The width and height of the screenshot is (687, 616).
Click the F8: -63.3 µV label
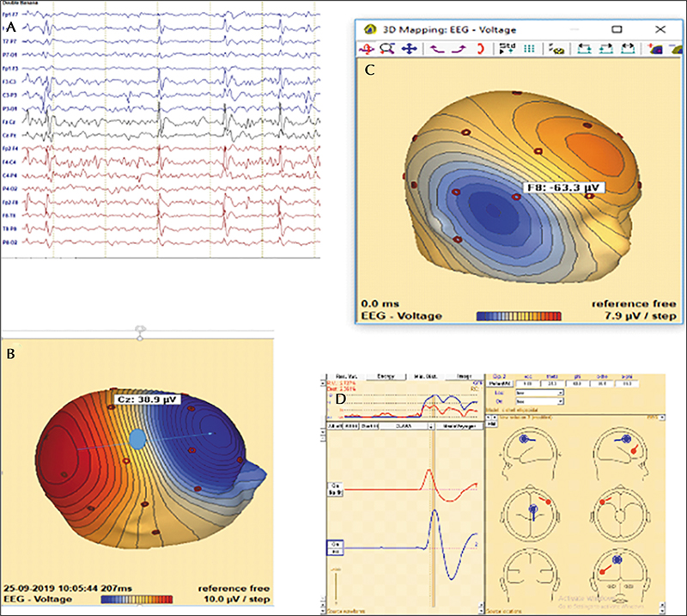click(x=563, y=187)
